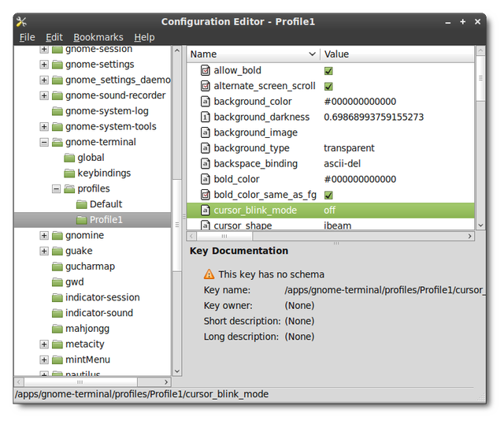Click the ibeam cursor_shape value
This screenshot has width=504, height=421.
point(338,225)
